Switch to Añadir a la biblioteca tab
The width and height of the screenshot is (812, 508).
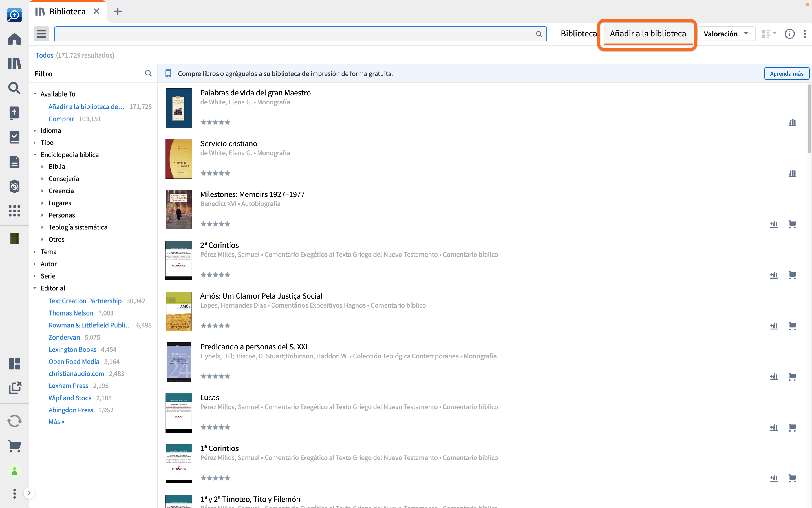tap(648, 34)
